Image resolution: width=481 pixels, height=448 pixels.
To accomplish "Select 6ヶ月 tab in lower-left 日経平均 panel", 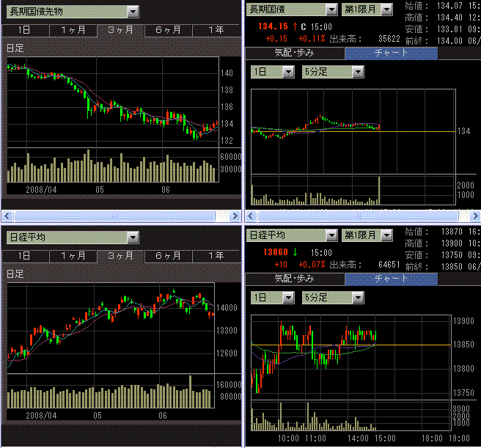I will pyautogui.click(x=169, y=256).
